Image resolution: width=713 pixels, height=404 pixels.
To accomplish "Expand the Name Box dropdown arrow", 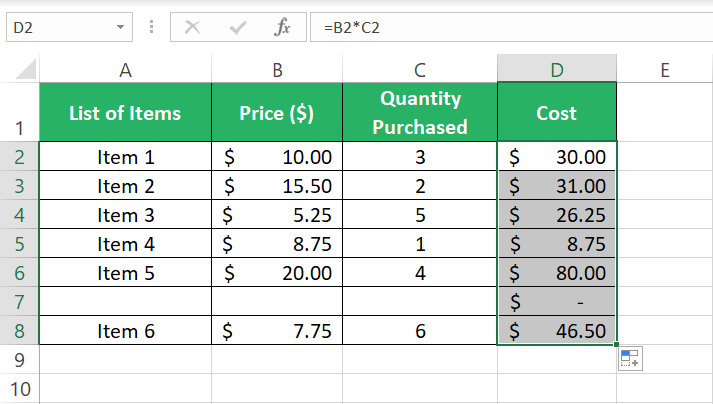I will (121, 28).
